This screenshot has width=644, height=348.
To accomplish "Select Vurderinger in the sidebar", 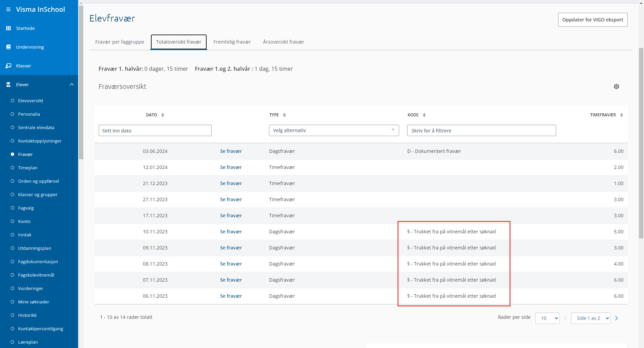I will [x=31, y=288].
